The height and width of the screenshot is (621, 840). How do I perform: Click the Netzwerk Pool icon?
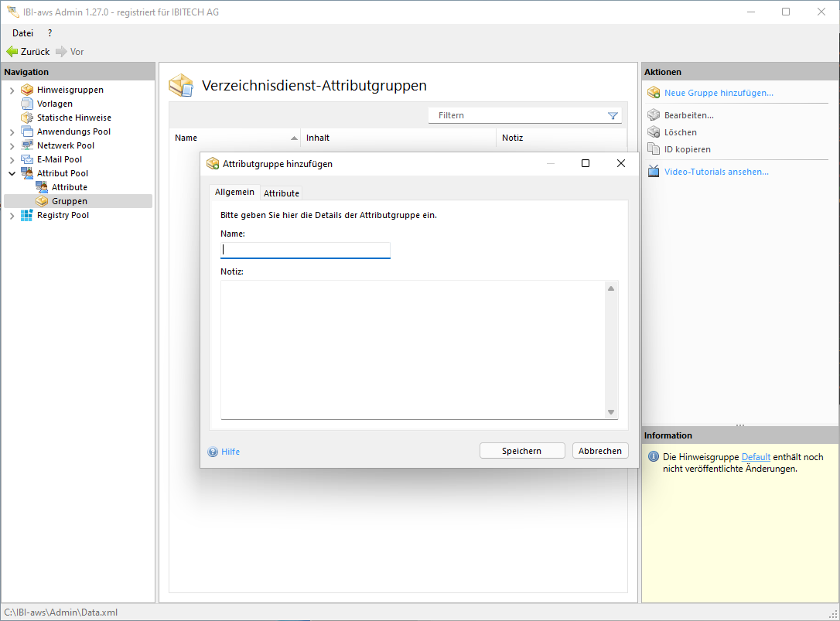[27, 145]
